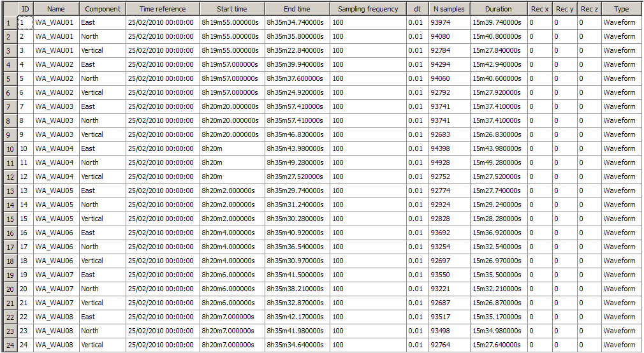Select the Rec x column header
The width and height of the screenshot is (644, 353).
click(539, 9)
